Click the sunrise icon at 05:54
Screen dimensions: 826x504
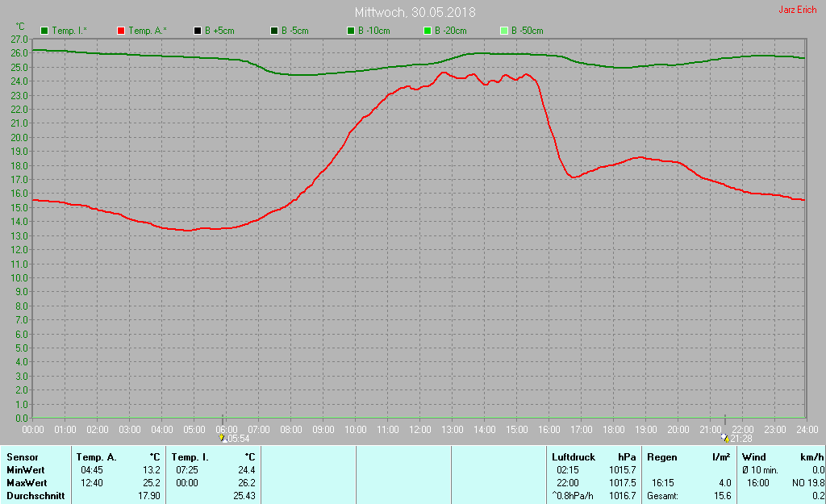pos(223,438)
